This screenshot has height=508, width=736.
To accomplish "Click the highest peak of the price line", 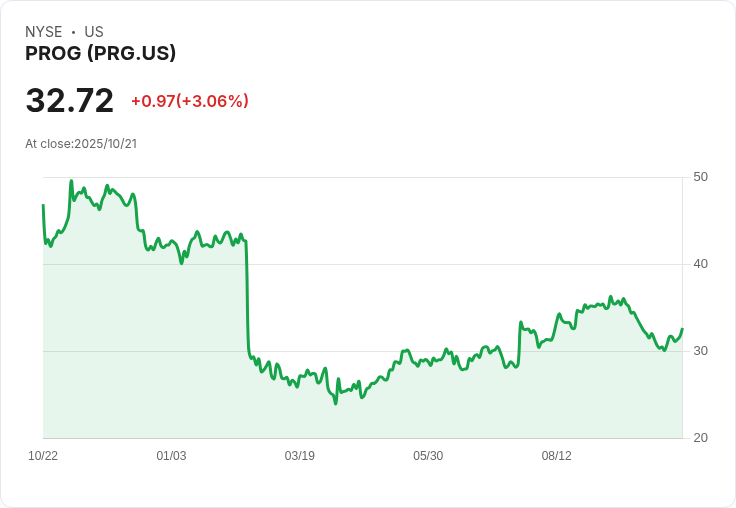I will click(70, 181).
